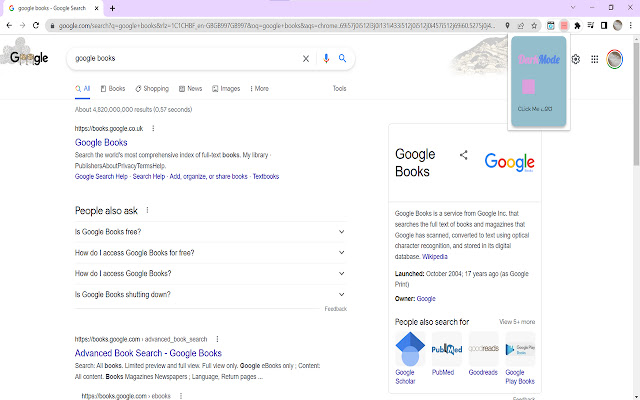The width and height of the screenshot is (640, 400).
Task: Click View 5+ more
Action: point(517,322)
